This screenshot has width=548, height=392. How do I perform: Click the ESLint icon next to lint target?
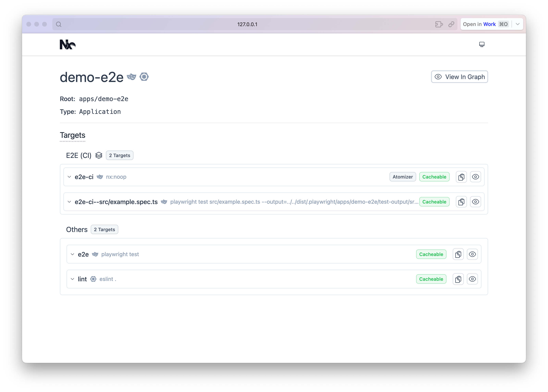pos(93,279)
